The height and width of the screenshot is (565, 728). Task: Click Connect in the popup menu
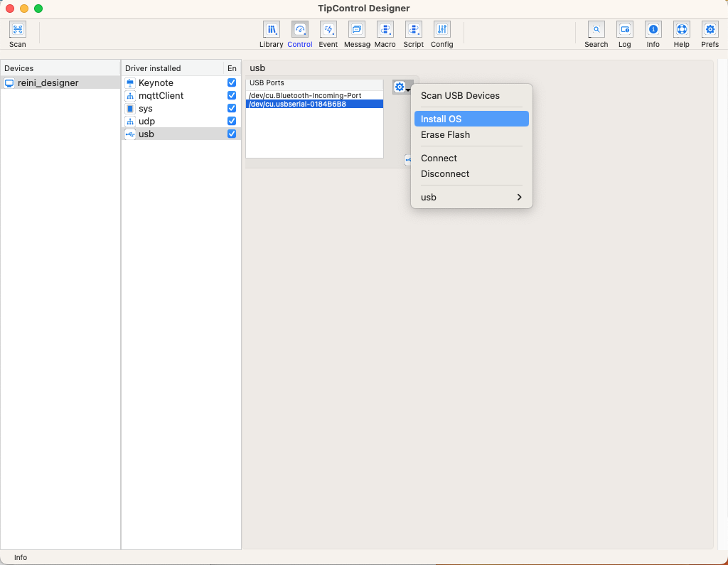[x=439, y=158]
